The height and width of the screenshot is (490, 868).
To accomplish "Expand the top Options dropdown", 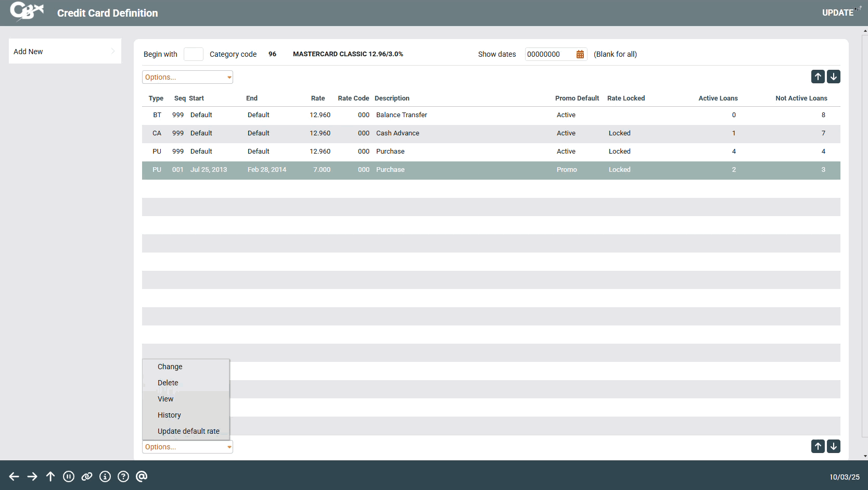I will (187, 77).
